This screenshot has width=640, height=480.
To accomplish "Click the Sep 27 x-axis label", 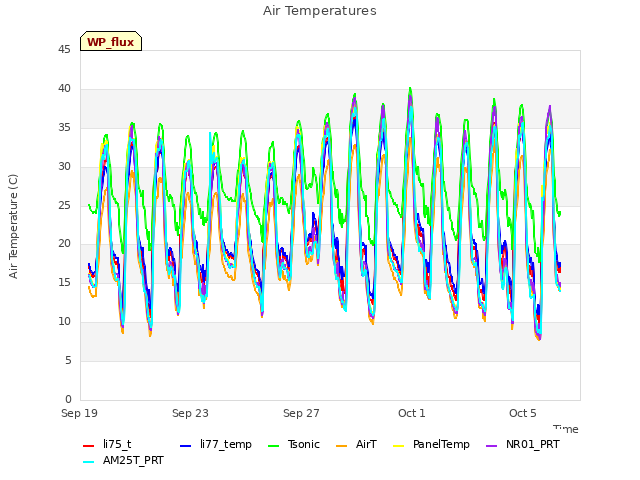I will pyautogui.click(x=301, y=413).
